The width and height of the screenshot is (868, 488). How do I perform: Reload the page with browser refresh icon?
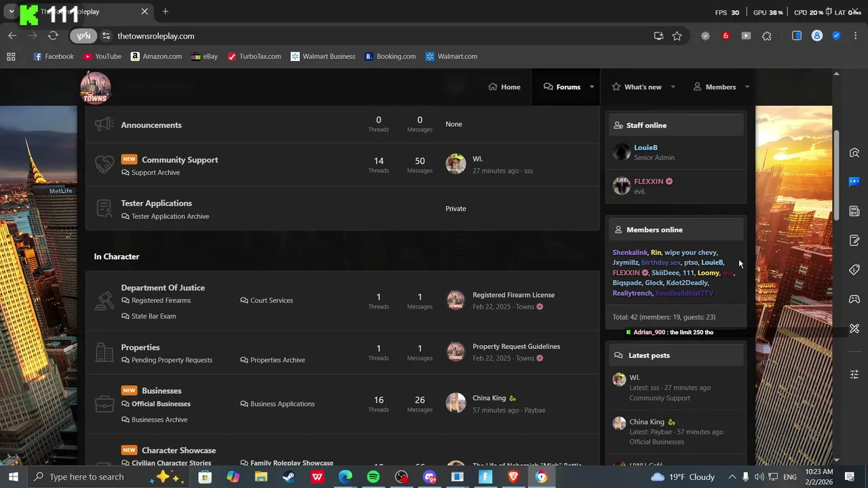53,36
